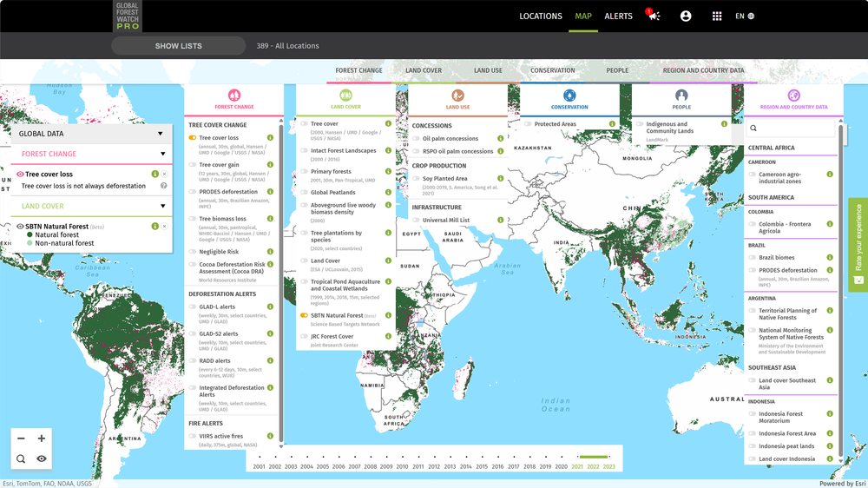
Task: Zoom out with the minus button
Action: point(21,439)
